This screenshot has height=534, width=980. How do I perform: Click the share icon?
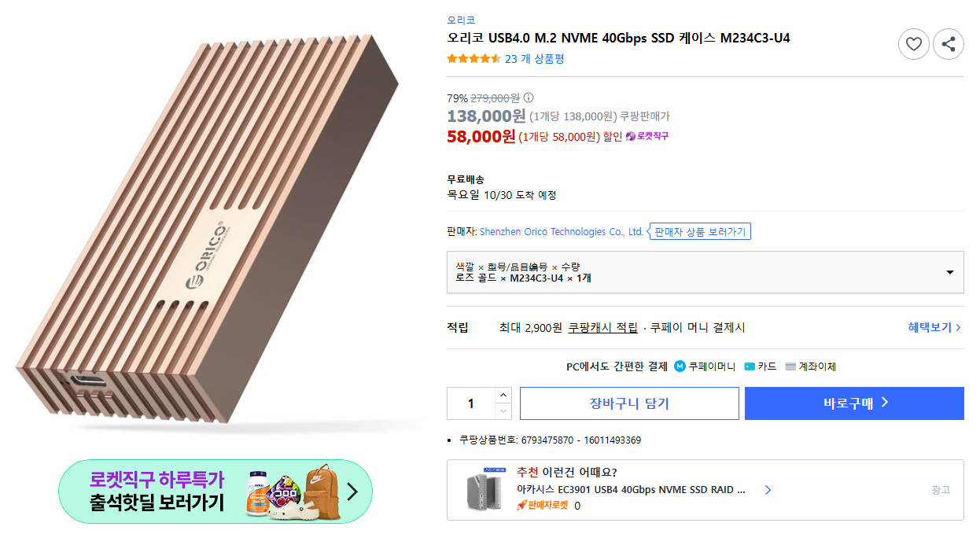(948, 44)
